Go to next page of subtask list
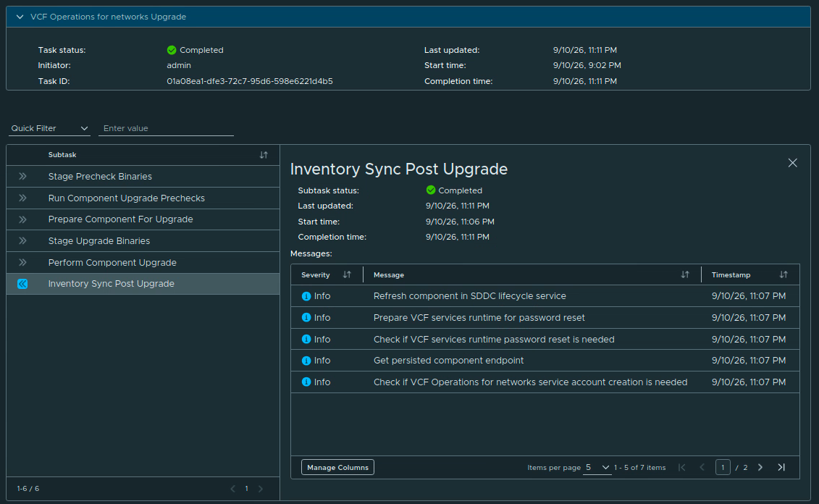This screenshot has width=819, height=504. [261, 489]
